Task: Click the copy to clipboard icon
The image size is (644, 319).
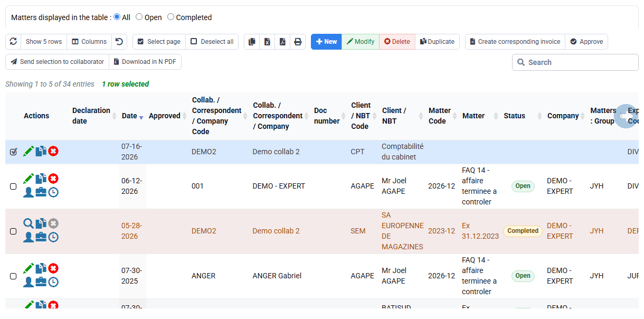Action: (x=252, y=42)
